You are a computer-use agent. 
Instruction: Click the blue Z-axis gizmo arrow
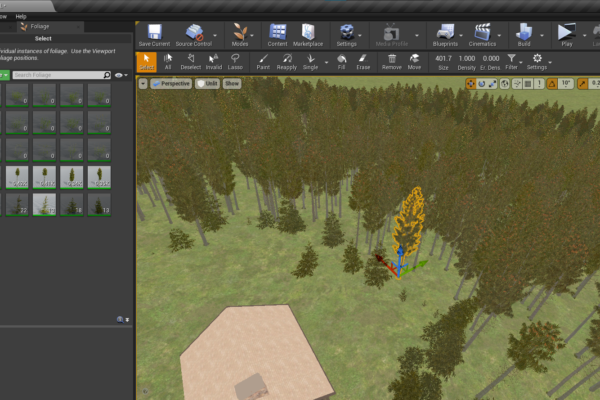pyautogui.click(x=399, y=253)
